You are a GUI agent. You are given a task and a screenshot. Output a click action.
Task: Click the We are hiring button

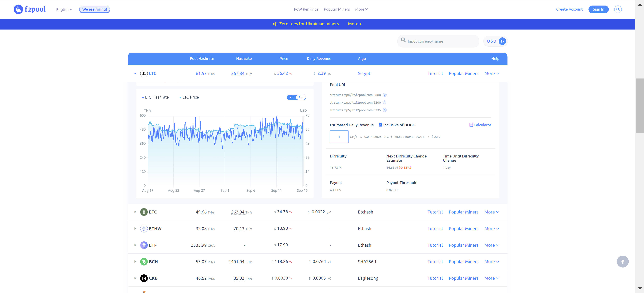click(94, 9)
